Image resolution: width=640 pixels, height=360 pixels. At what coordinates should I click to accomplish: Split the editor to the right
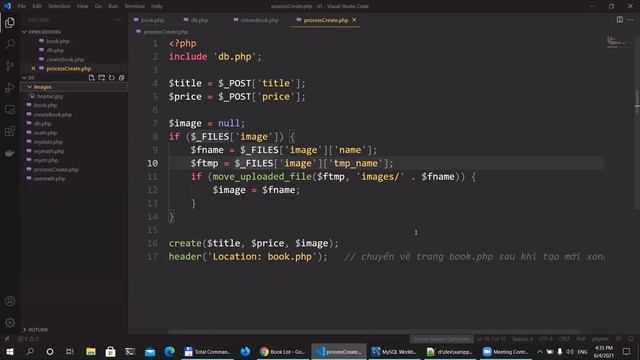(620, 20)
